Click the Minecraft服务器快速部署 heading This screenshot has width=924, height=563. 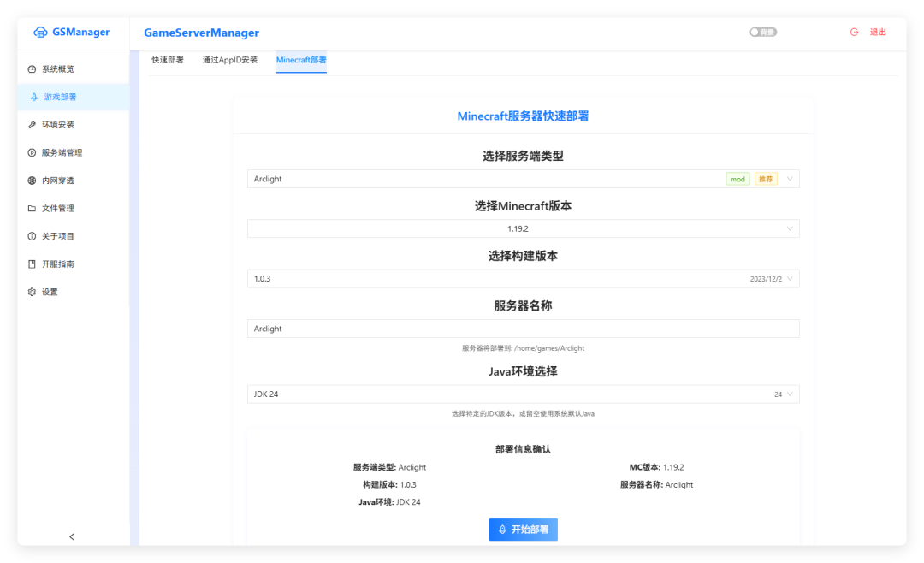click(524, 116)
